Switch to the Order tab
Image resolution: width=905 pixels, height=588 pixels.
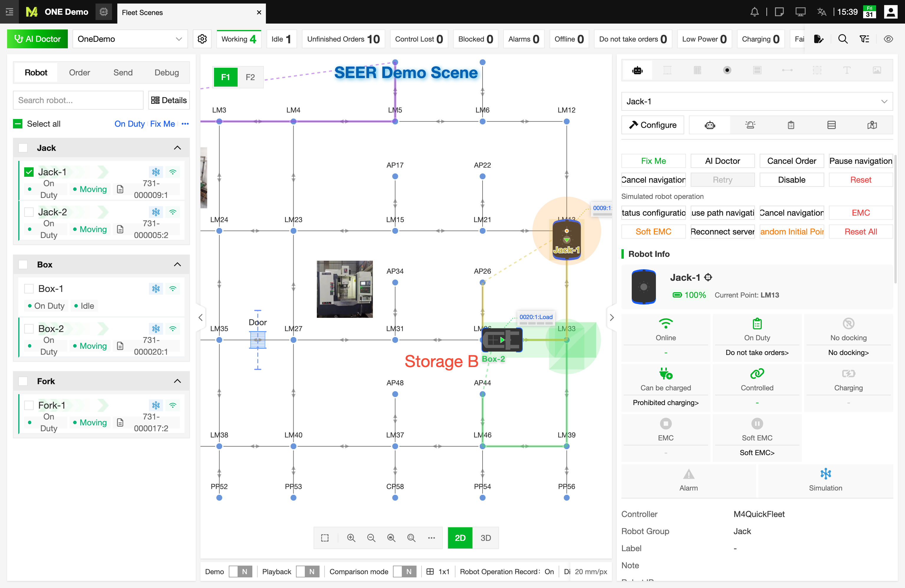80,72
